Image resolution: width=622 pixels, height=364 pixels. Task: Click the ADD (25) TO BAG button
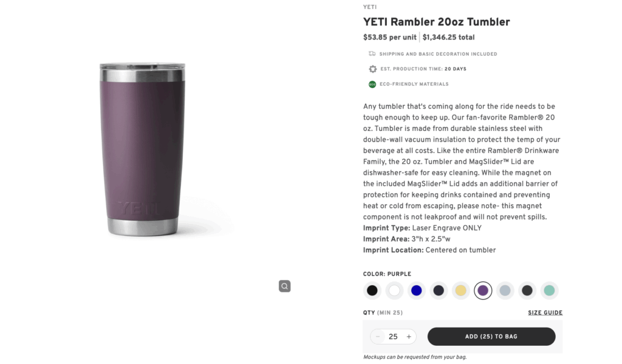(x=491, y=336)
